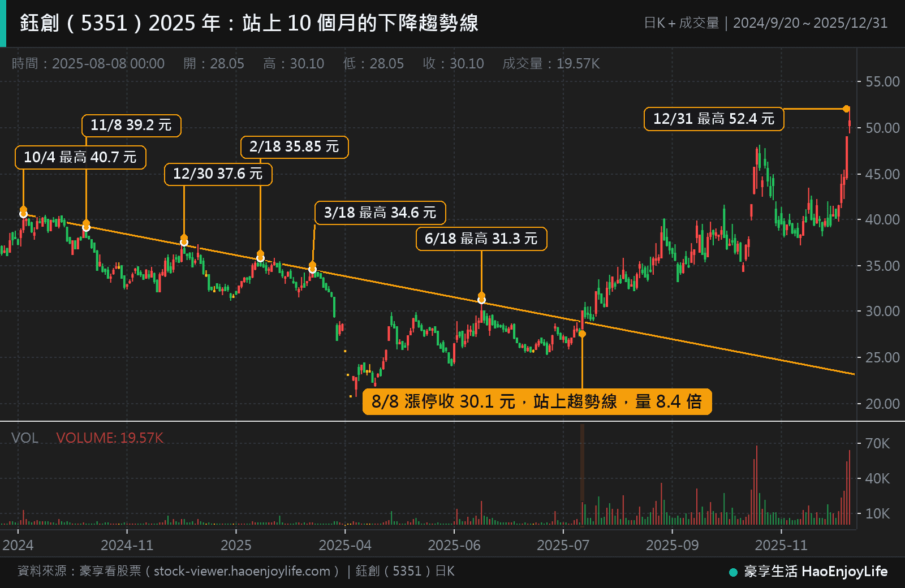
Task: Click the 10/4 最高 40.7 元 annotation label
Action: click(x=80, y=157)
